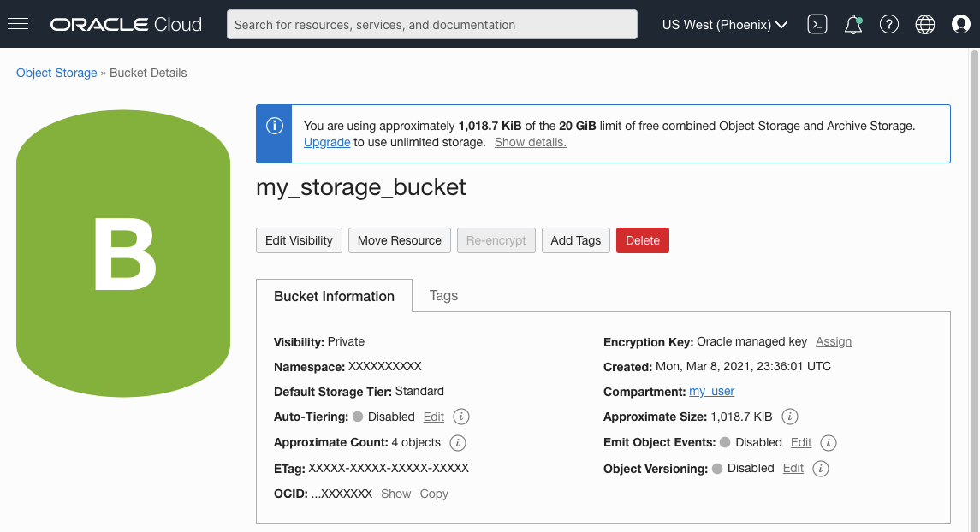Open the notifications bell

click(853, 25)
